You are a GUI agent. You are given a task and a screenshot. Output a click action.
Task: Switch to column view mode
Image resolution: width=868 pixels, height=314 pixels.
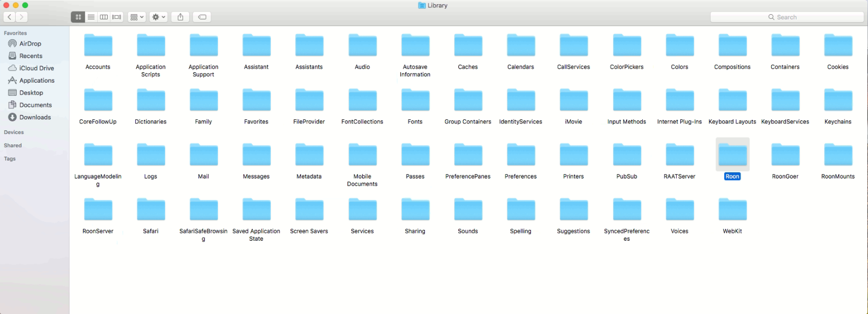point(104,17)
